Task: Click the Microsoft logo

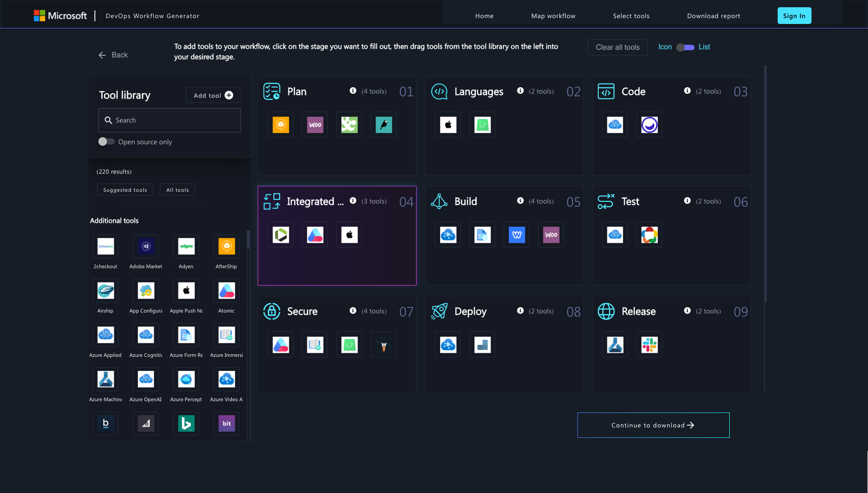Action: click(x=60, y=16)
